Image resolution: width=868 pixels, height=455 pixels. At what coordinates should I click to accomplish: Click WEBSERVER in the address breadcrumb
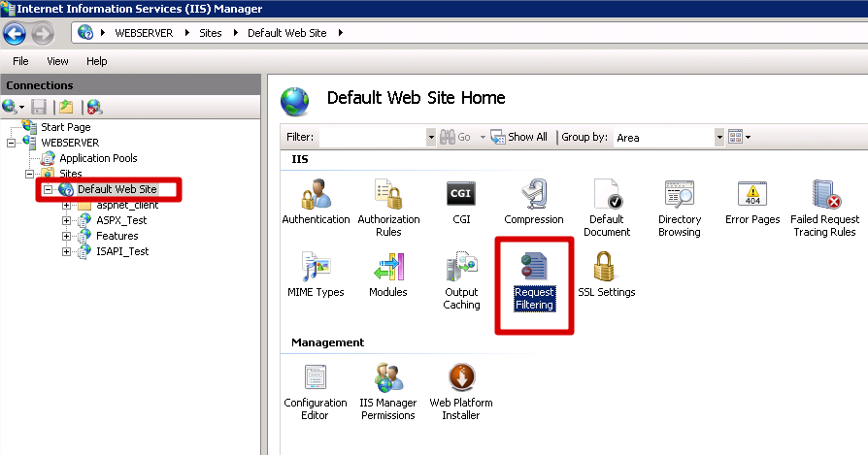[x=144, y=33]
